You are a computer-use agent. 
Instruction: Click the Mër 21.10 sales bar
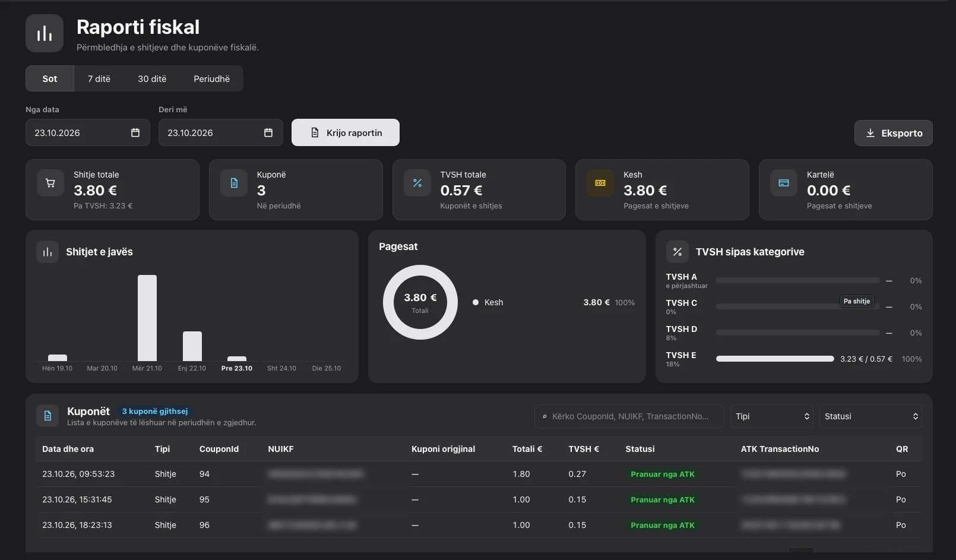click(147, 318)
